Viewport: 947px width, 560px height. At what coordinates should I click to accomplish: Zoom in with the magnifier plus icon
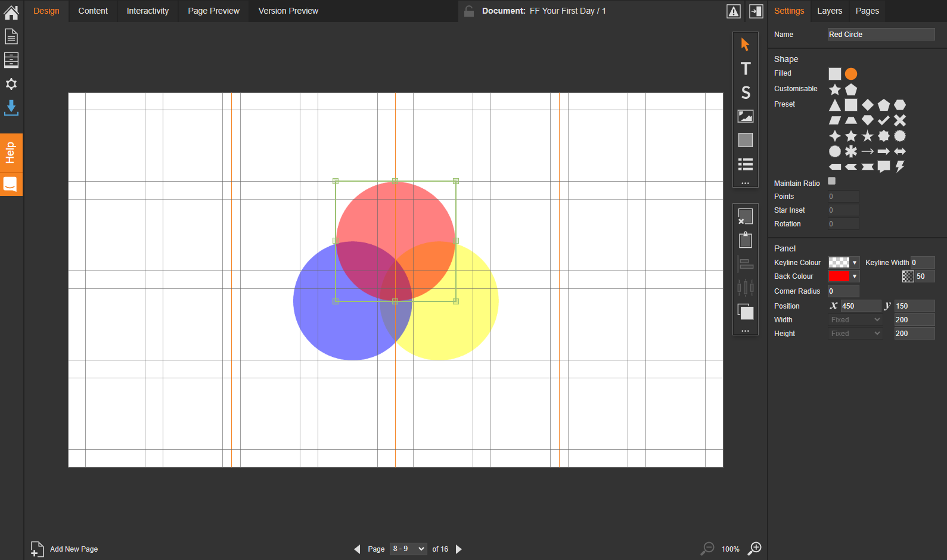click(755, 548)
